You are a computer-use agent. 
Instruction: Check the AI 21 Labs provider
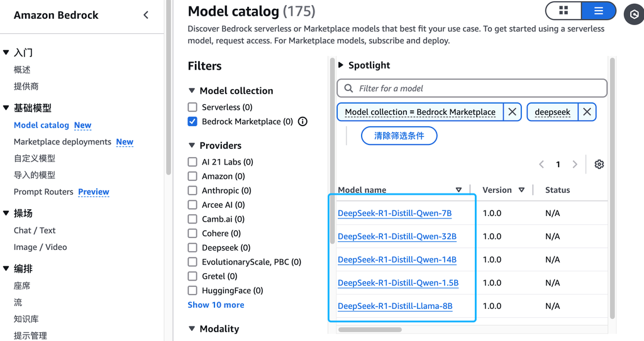(192, 161)
